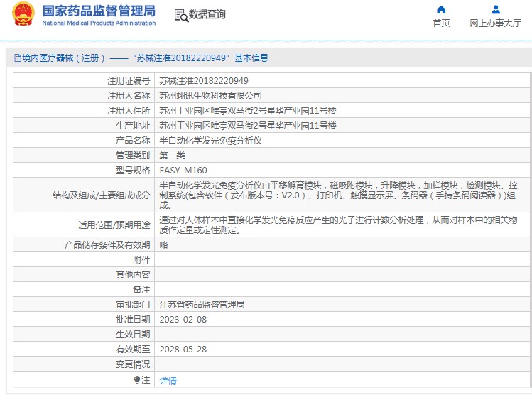Screen dimensions: 532x395
Task: Open 数据查询 in the header
Action: coord(207,14)
